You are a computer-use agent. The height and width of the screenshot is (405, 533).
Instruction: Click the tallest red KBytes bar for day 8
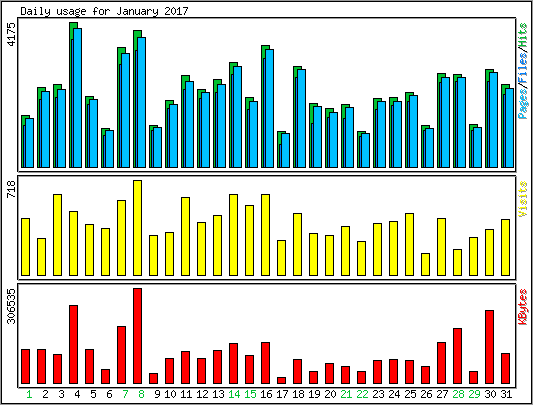tap(137, 336)
